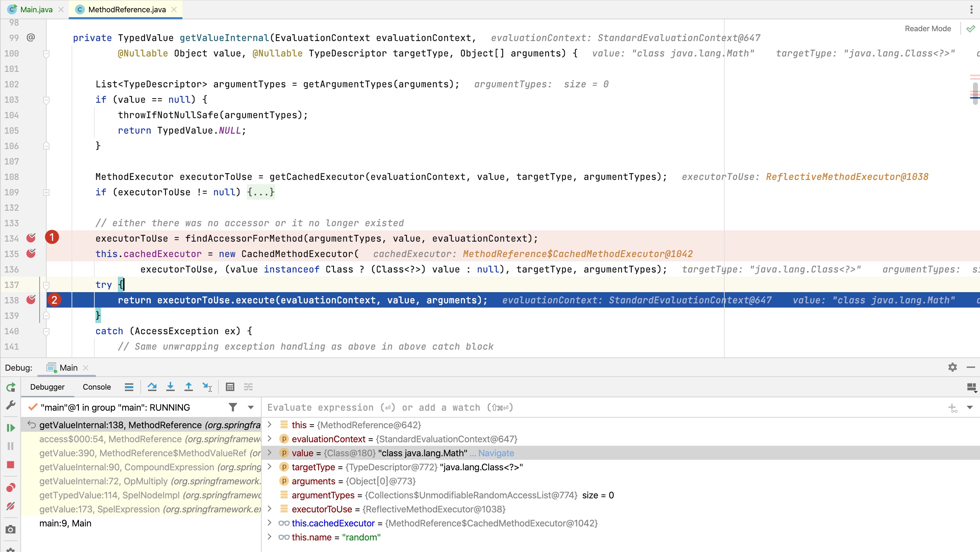
Task: Resume program execution
Action: (x=11, y=428)
